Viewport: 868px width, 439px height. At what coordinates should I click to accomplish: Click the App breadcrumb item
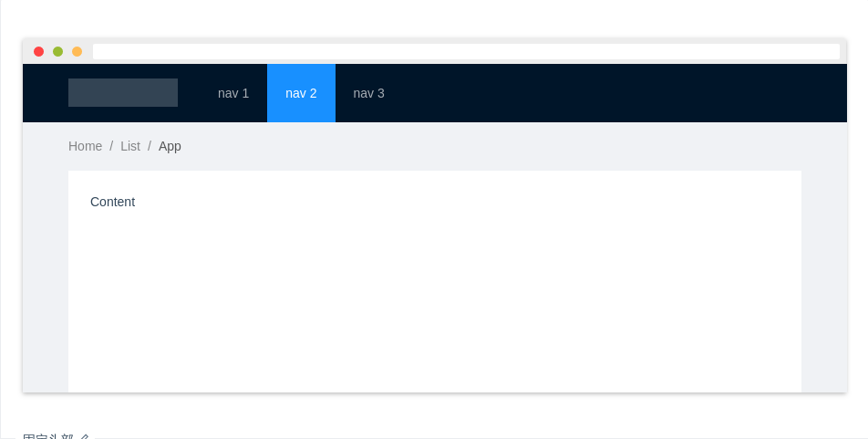170,146
